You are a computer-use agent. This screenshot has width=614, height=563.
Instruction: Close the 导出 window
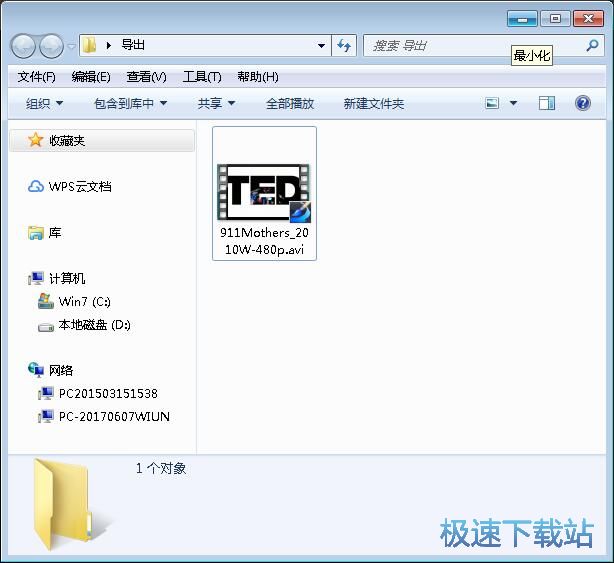(x=589, y=18)
